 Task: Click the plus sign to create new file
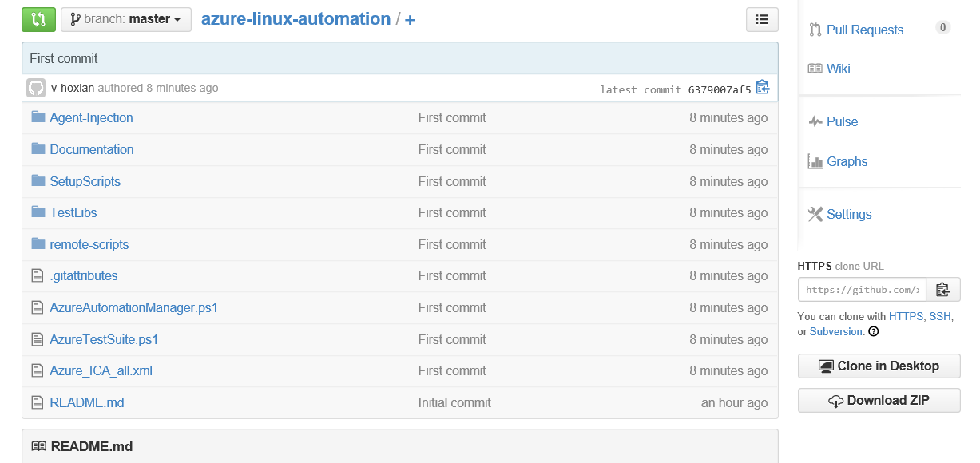pos(410,19)
